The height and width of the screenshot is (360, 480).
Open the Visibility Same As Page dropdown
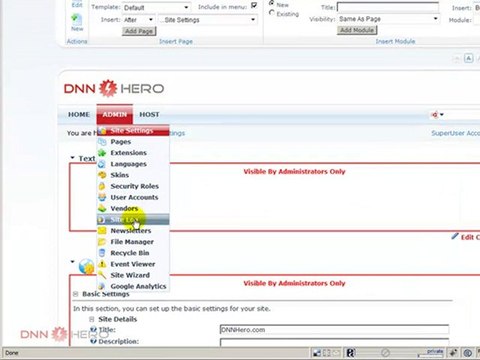[388, 19]
